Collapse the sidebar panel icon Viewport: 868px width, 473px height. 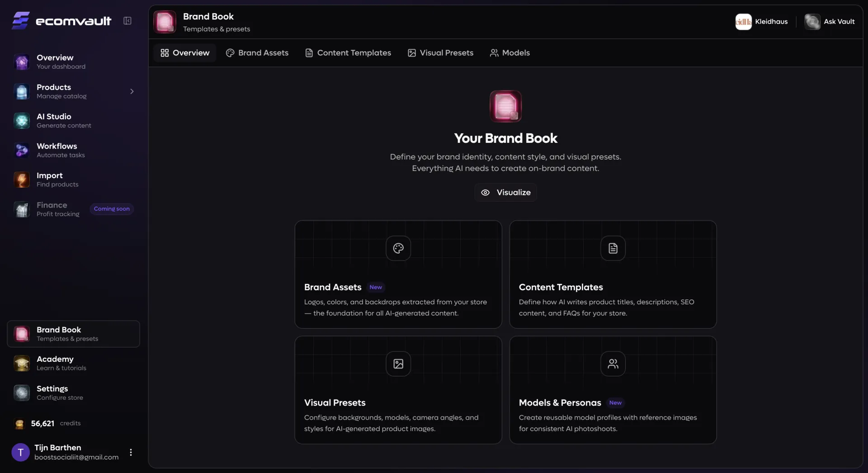click(127, 21)
